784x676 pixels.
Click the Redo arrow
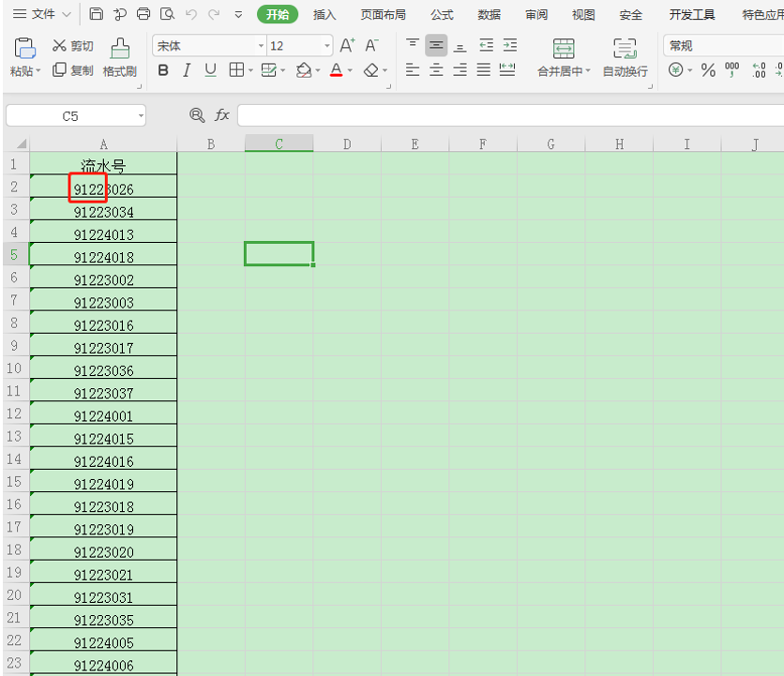214,14
